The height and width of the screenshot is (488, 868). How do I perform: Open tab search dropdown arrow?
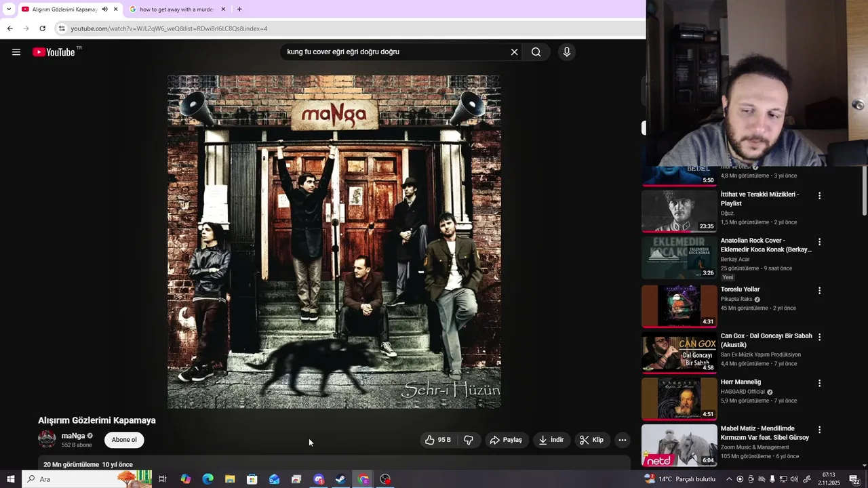point(8,9)
